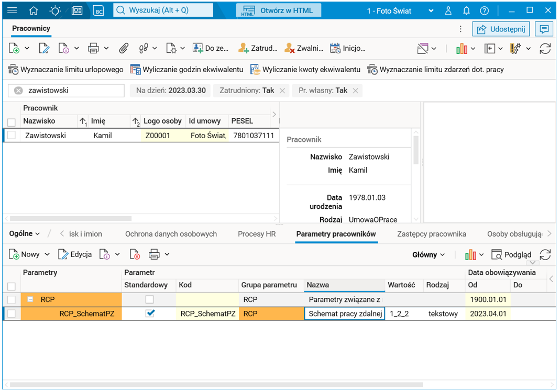Screen dimensions: 560x392
Task: Expand the new record dropdown arrow in main toolbar
Action: coord(27,48)
